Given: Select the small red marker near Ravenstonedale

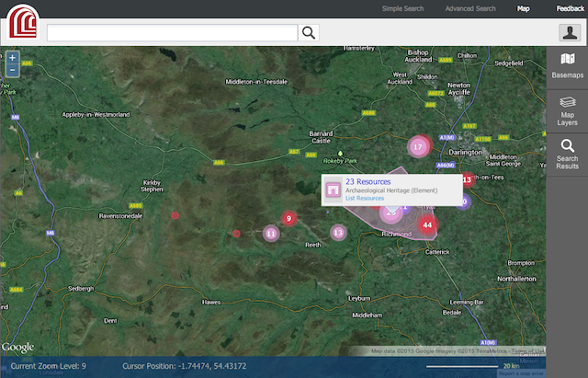Looking at the screenshot, I should [x=175, y=215].
